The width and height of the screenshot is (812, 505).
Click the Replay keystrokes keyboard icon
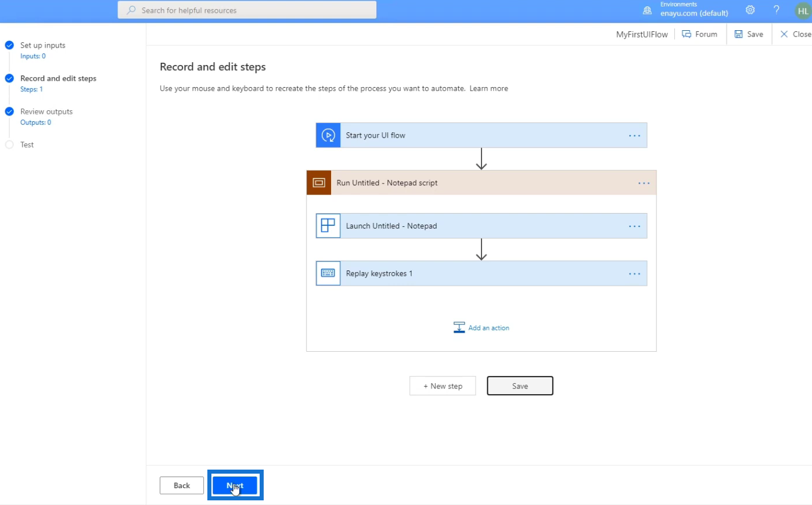click(x=328, y=273)
